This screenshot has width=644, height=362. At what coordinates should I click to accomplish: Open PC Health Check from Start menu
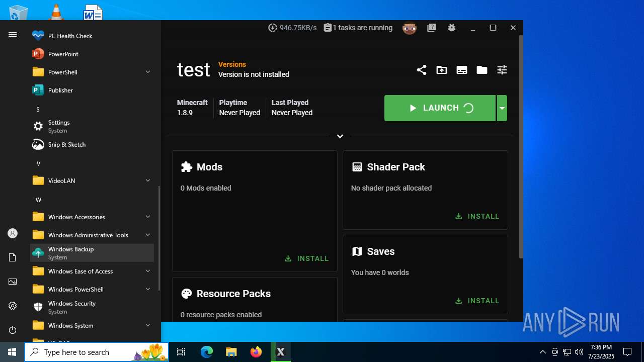92,36
